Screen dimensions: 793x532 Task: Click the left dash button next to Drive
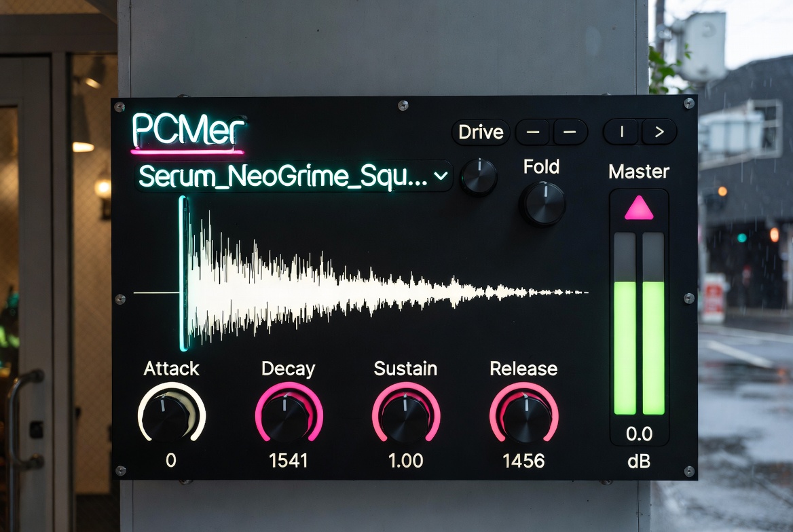click(x=533, y=132)
